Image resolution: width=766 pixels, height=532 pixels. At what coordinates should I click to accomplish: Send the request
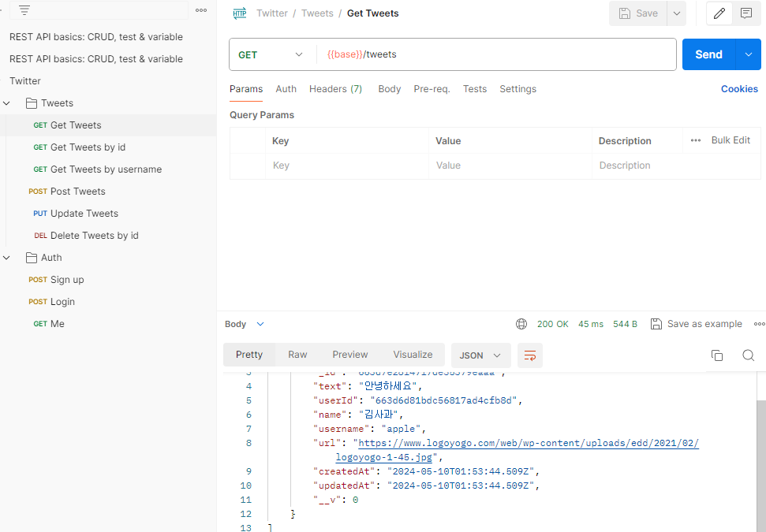(708, 54)
